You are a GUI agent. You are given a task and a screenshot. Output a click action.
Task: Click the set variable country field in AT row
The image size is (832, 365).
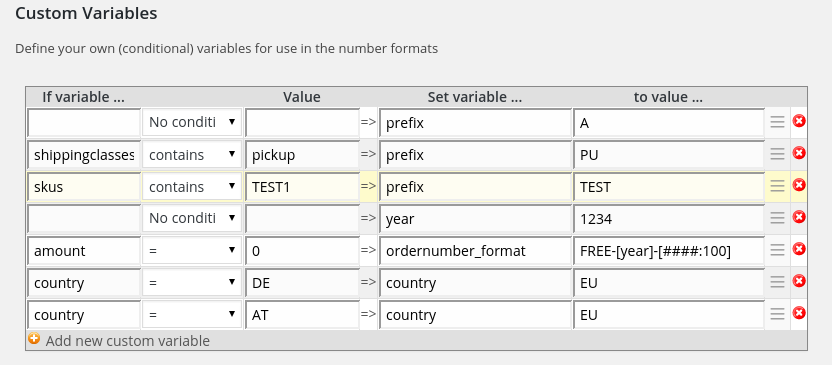(475, 314)
